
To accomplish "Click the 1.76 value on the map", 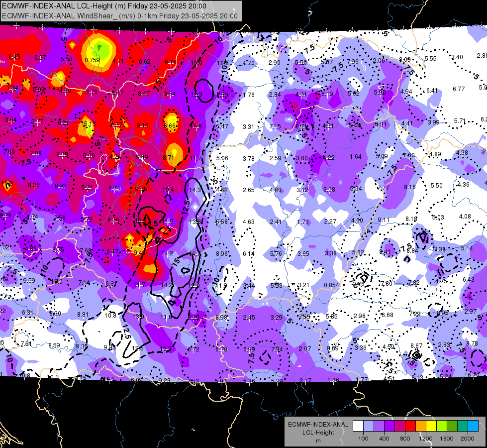I will click(x=248, y=95).
